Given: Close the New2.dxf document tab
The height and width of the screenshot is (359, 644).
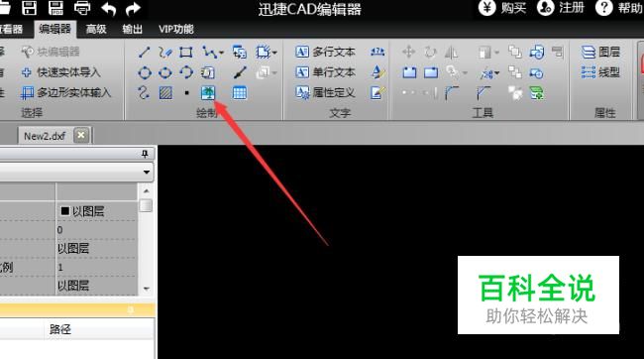Looking at the screenshot, I should pos(81,135).
